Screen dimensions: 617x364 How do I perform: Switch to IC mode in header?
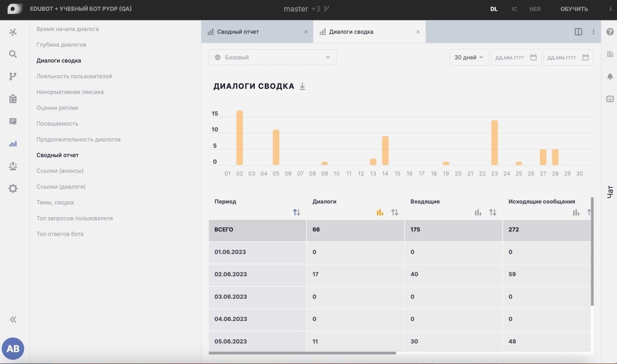[514, 9]
